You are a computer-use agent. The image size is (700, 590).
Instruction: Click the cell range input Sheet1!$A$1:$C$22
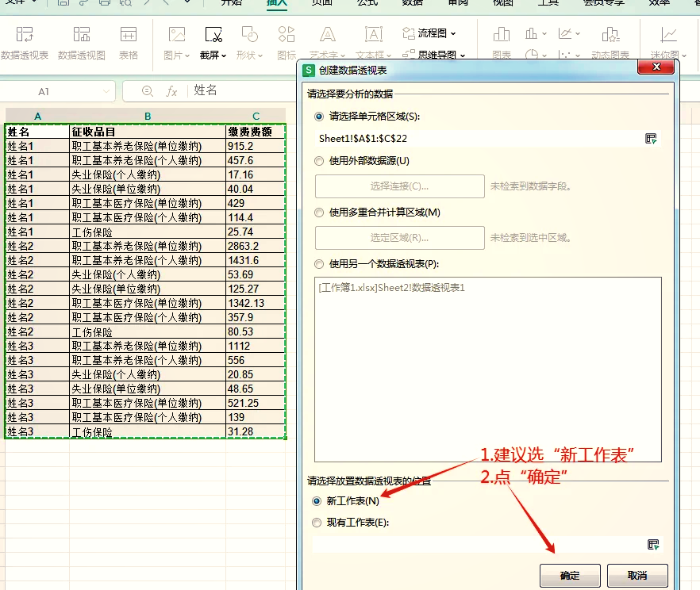point(480,139)
